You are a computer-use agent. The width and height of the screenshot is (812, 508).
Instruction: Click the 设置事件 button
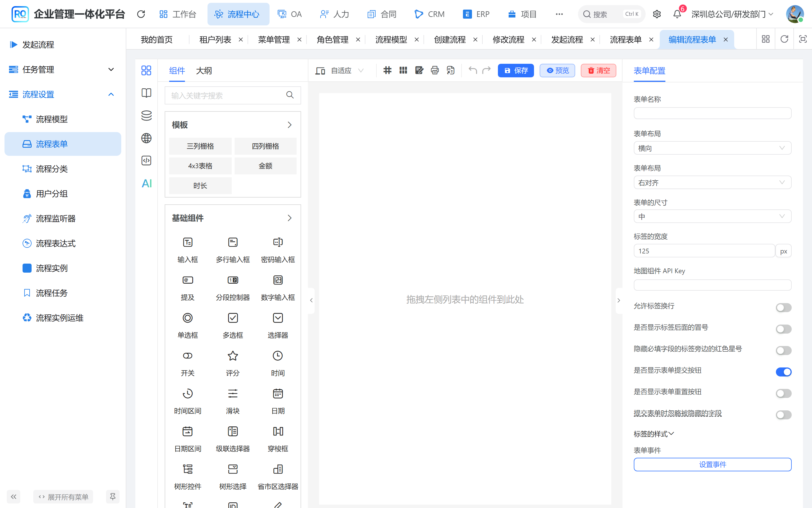click(712, 464)
